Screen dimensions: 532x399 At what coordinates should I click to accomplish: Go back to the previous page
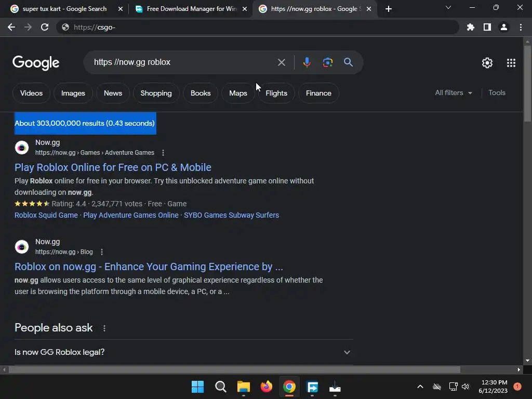click(11, 27)
